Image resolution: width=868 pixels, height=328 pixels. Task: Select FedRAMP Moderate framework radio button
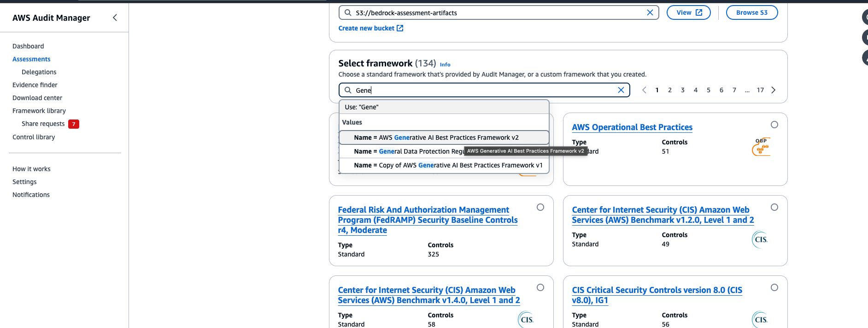540,207
